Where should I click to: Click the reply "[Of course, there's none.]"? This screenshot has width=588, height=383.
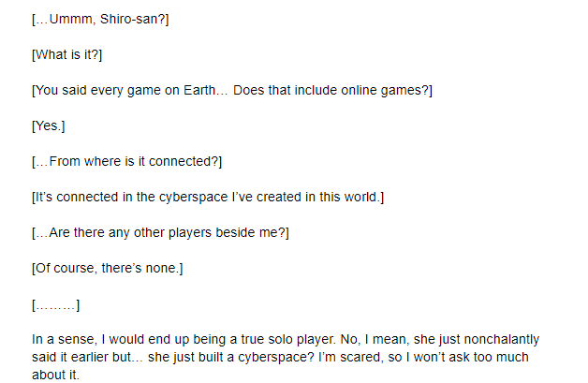point(108,269)
